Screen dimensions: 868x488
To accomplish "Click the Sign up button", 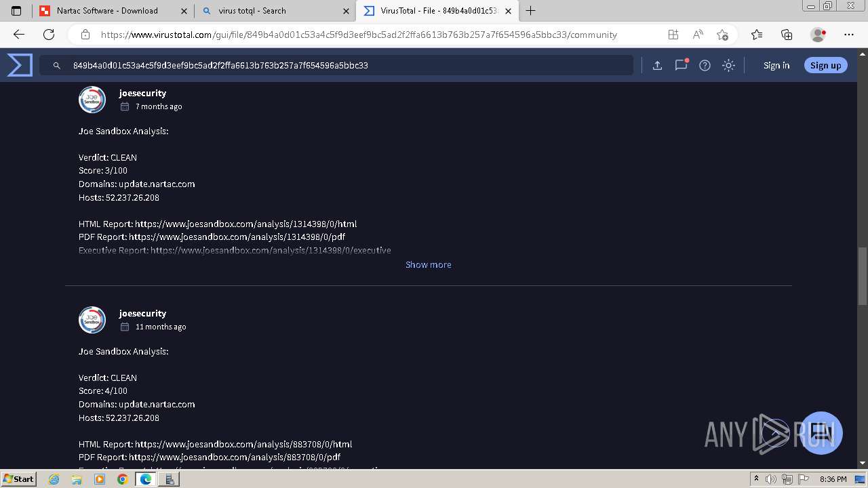I will coord(825,65).
